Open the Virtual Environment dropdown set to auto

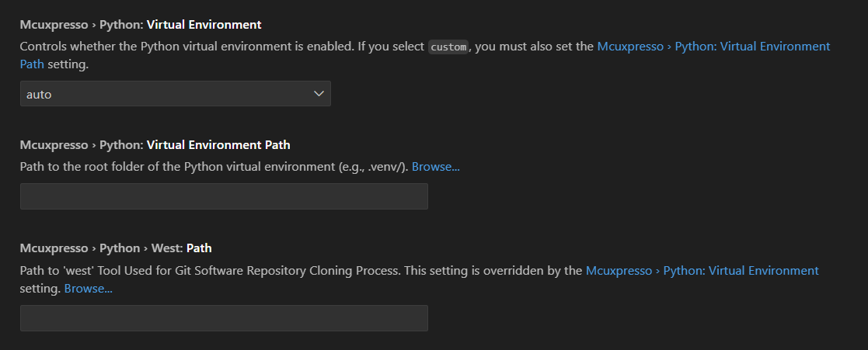click(175, 94)
